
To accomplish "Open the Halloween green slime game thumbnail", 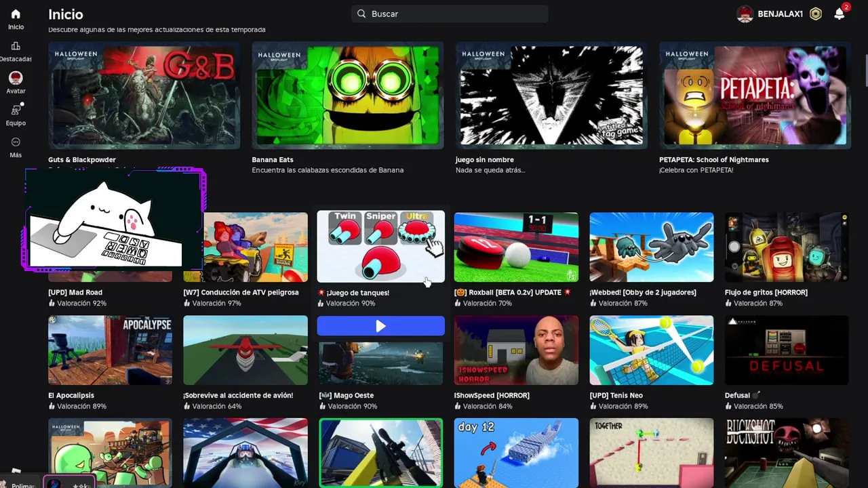I will [110, 453].
